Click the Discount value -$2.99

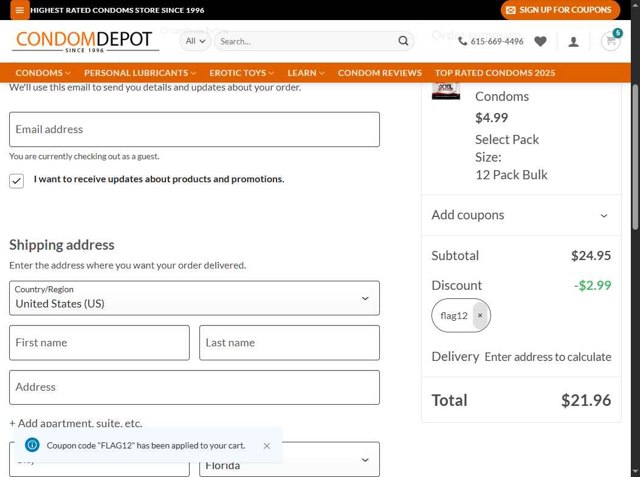tap(592, 285)
